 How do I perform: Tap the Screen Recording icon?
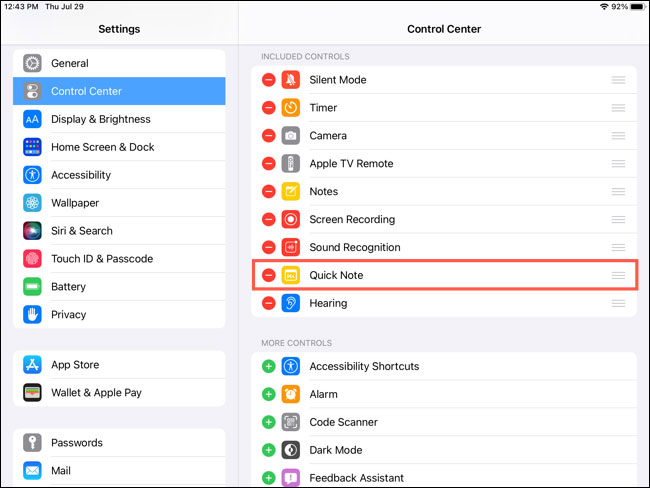click(x=291, y=219)
